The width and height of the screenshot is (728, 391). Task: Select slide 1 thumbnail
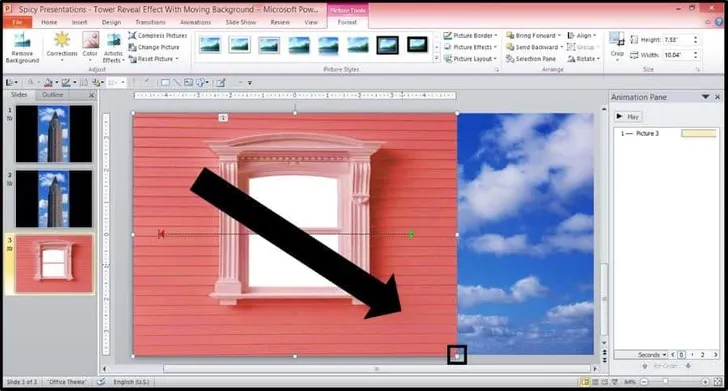(54, 134)
